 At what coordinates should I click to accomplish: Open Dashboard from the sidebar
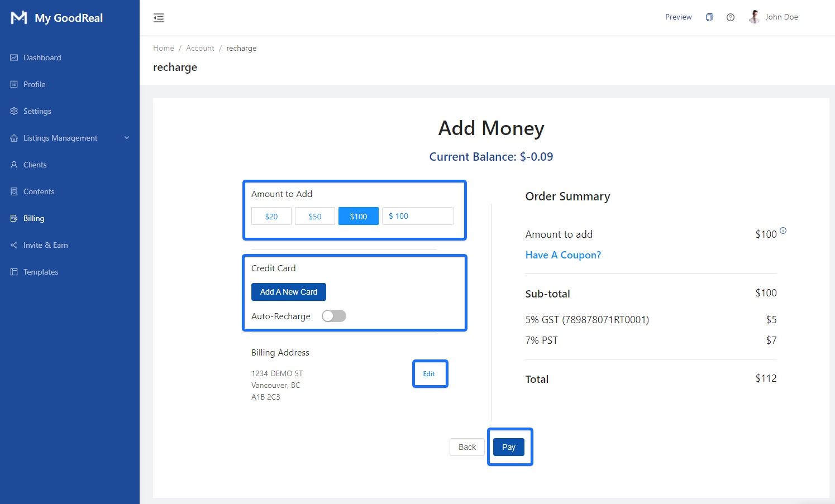click(42, 57)
